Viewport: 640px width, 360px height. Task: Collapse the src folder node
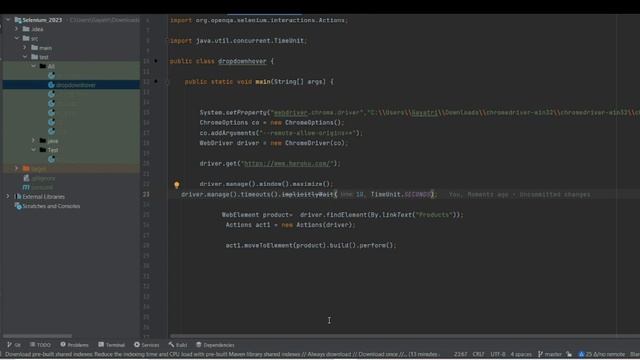(x=17, y=38)
